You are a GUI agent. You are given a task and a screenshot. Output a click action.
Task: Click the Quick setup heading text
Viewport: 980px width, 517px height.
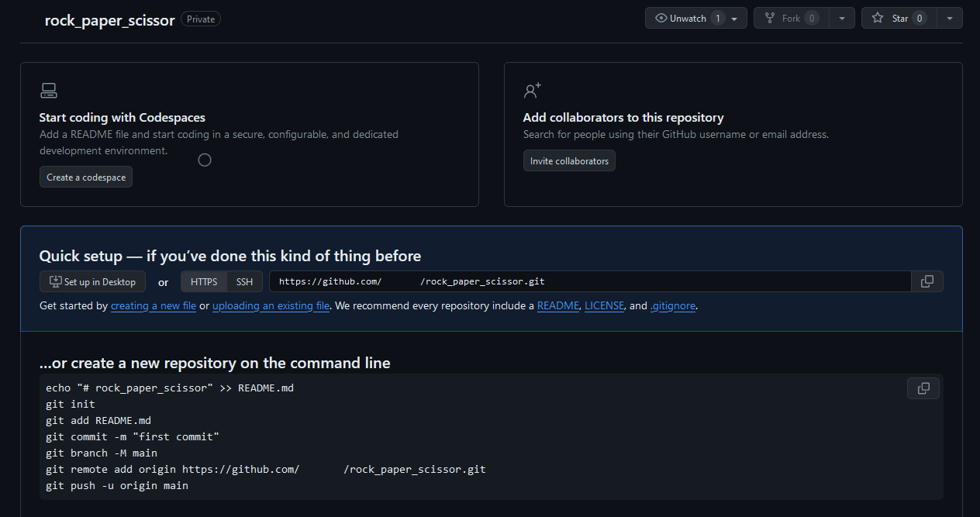click(230, 256)
